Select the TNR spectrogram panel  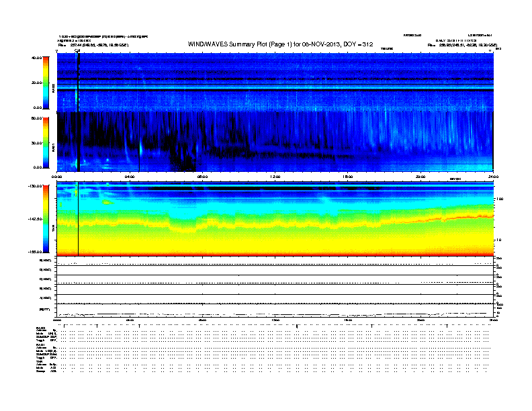(275, 218)
